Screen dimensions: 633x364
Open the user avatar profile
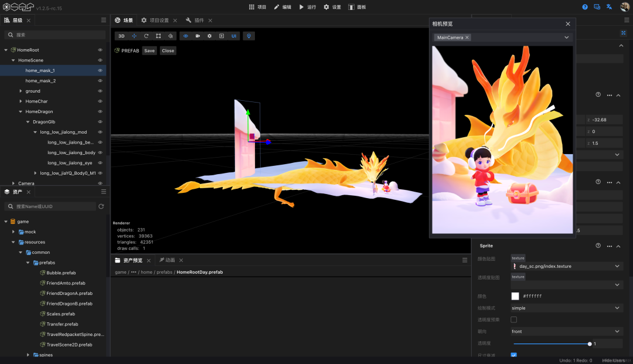coord(625,7)
